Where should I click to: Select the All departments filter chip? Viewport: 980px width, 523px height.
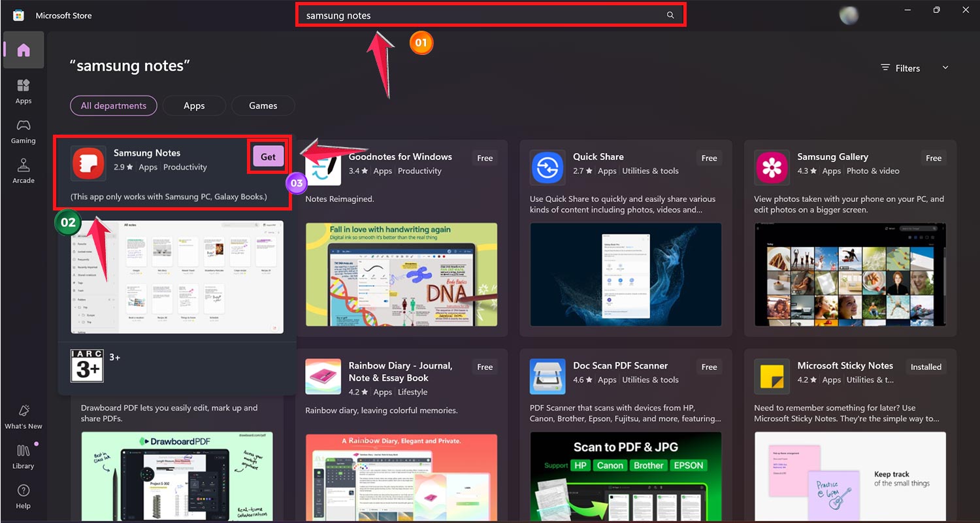click(x=113, y=105)
